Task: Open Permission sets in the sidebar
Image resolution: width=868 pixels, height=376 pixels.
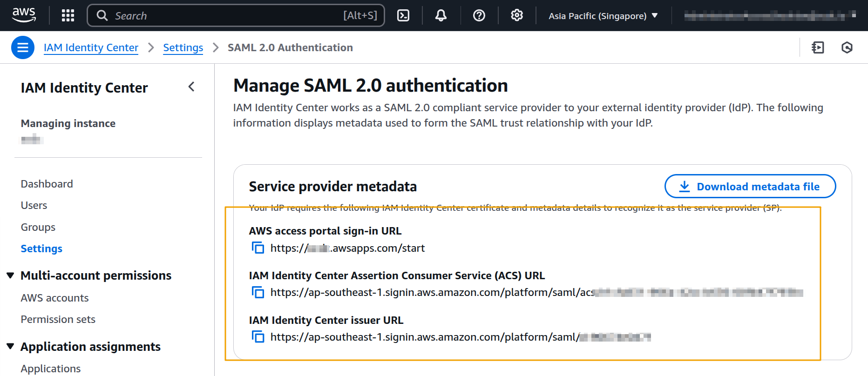Action: click(58, 319)
